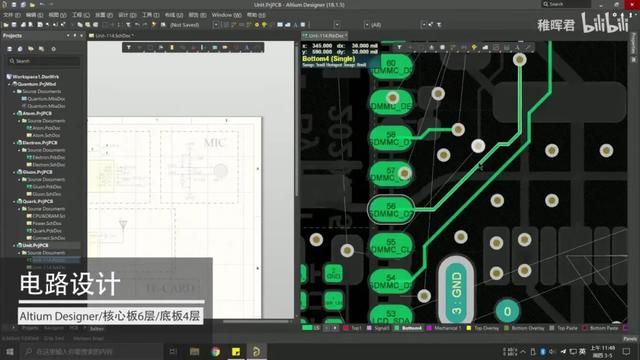This screenshot has height=360, width=640.
Task: Click the compile icon in Projects panel
Action: tap(20, 49)
